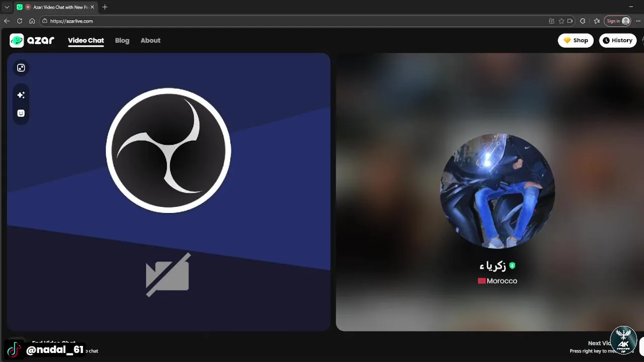This screenshot has width=644, height=362.
Task: Open the tab search dropdown arrow
Action: pos(7,7)
